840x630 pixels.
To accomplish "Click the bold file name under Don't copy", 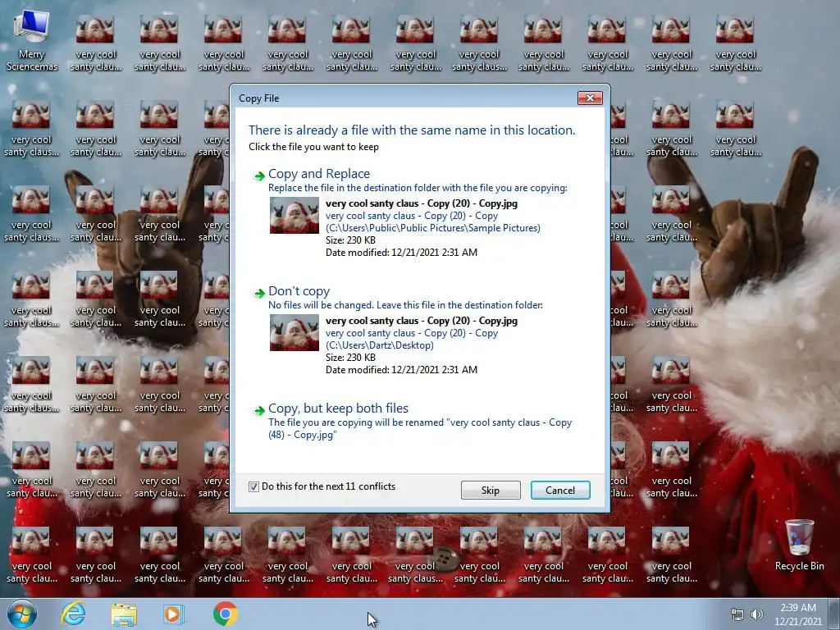I will click(422, 321).
